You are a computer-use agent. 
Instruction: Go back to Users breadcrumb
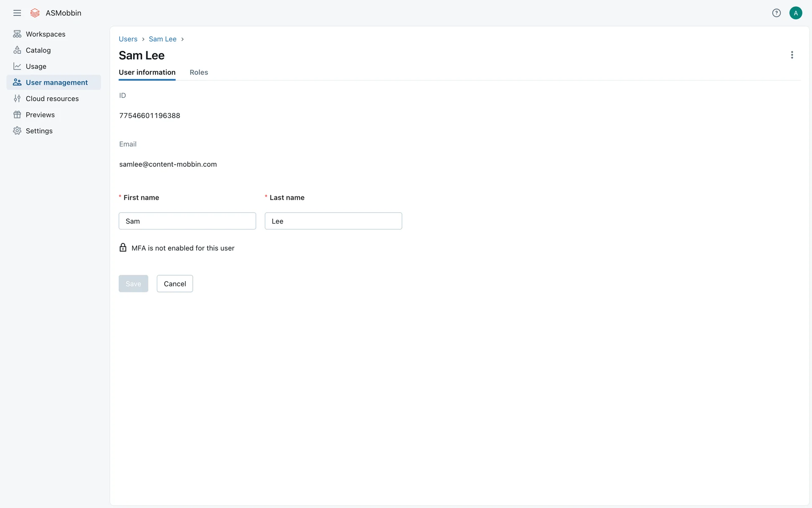(x=128, y=39)
